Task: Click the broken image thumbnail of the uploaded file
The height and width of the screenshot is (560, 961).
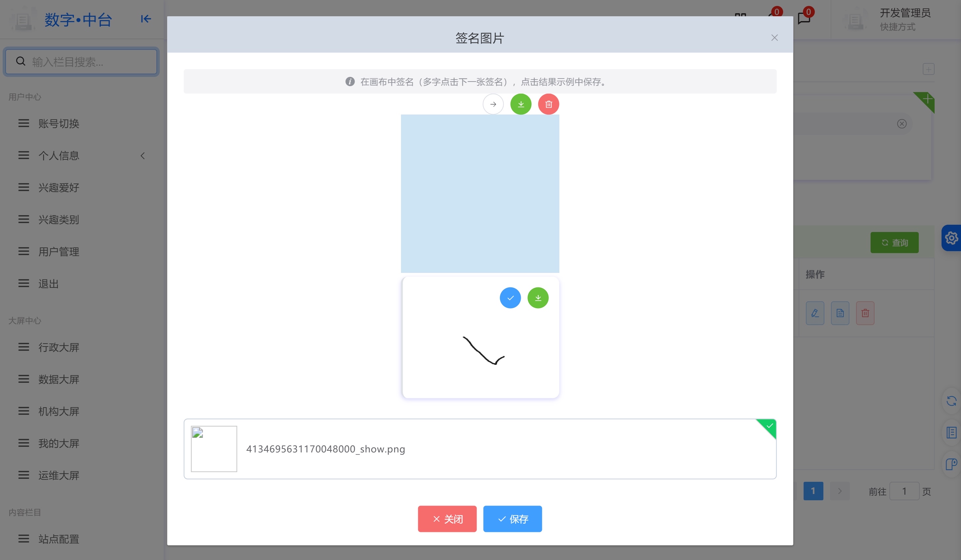Action: coord(214,449)
